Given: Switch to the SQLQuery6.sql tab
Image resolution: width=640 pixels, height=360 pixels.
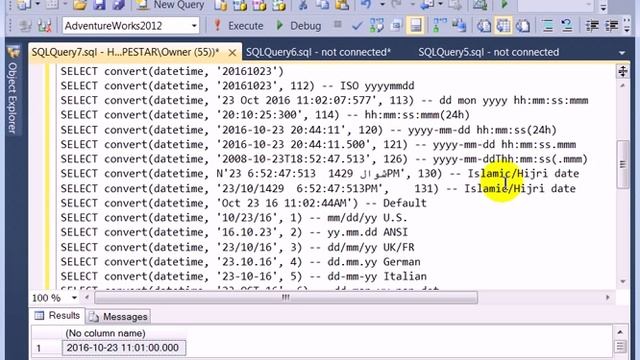Looking at the screenshot, I should [318, 52].
